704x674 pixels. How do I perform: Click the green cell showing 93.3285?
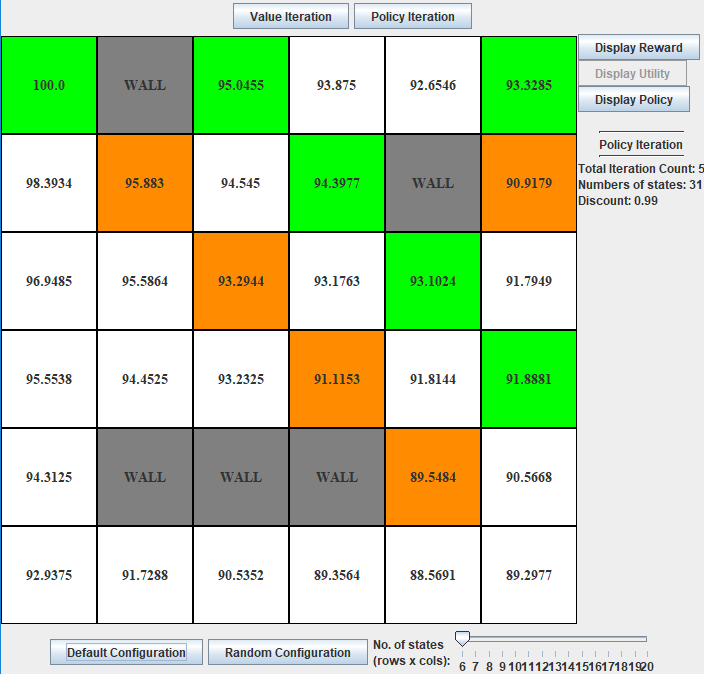coord(529,86)
